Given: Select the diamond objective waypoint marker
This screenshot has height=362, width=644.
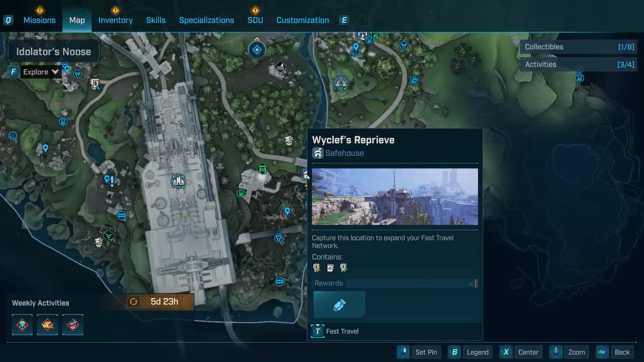Looking at the screenshot, I should pos(257,49).
